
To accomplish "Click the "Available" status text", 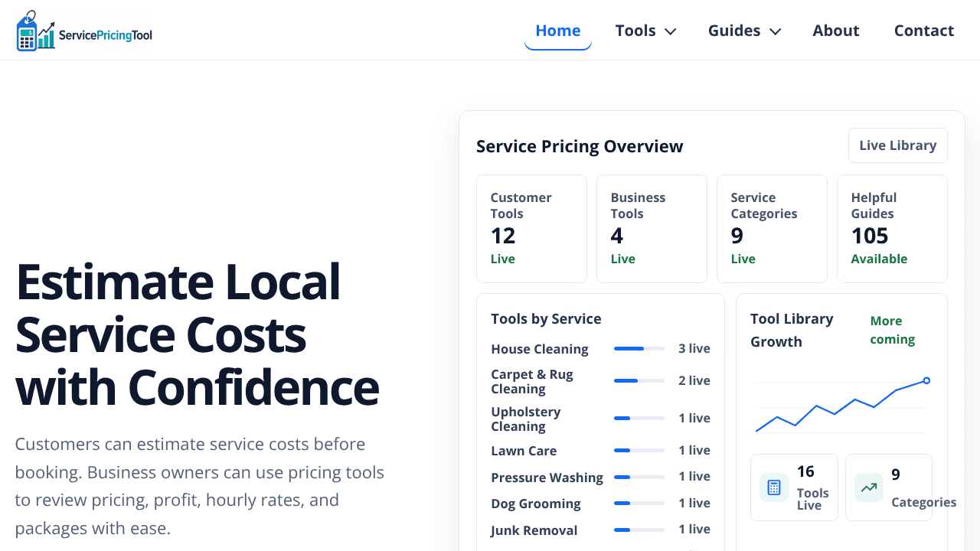I will coord(879,259).
